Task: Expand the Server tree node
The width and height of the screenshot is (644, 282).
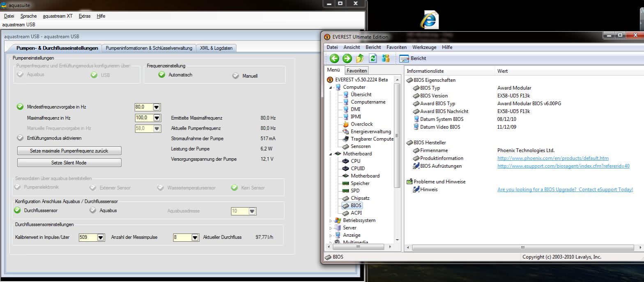Action: [331, 228]
